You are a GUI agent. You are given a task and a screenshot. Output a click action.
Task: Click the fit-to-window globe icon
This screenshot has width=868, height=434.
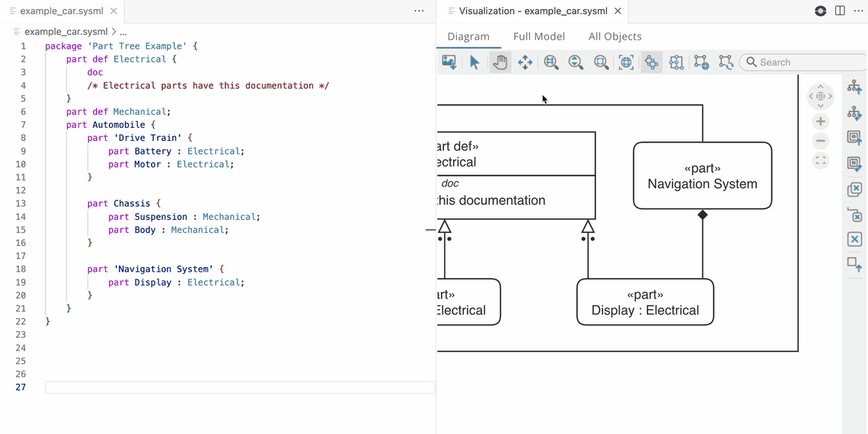(x=626, y=62)
